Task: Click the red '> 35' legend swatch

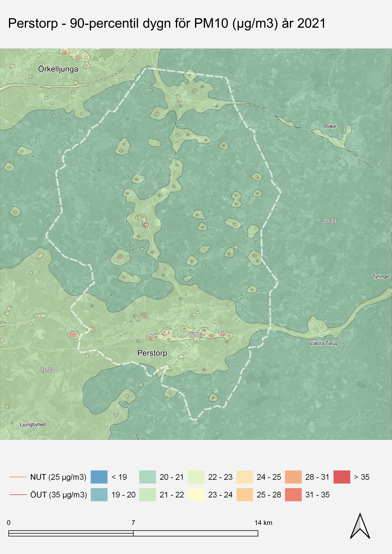Action: point(342,477)
